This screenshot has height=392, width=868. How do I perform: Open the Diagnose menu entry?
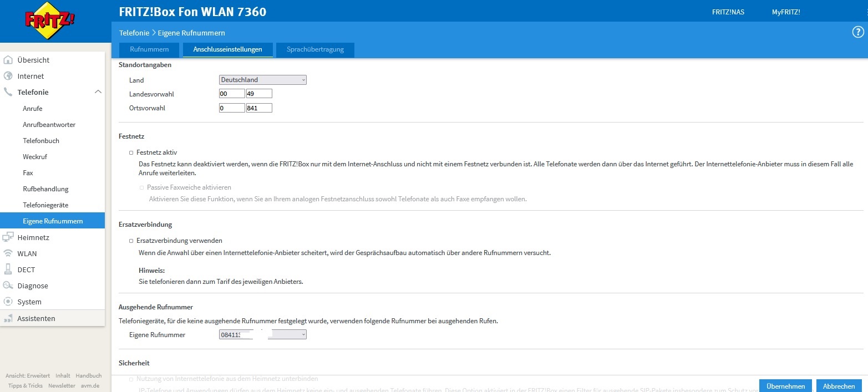[33, 286]
